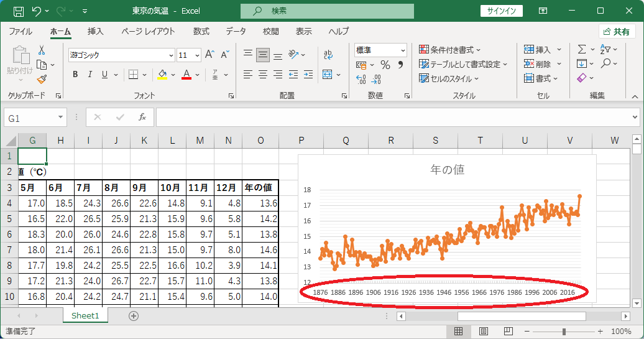Open number format dropdown 標準
This screenshot has width=644, height=339.
click(x=403, y=50)
